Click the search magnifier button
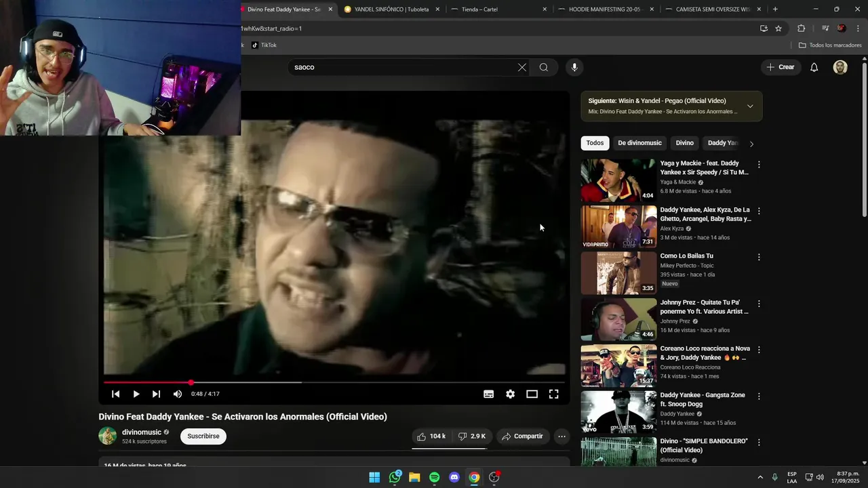 tap(543, 67)
